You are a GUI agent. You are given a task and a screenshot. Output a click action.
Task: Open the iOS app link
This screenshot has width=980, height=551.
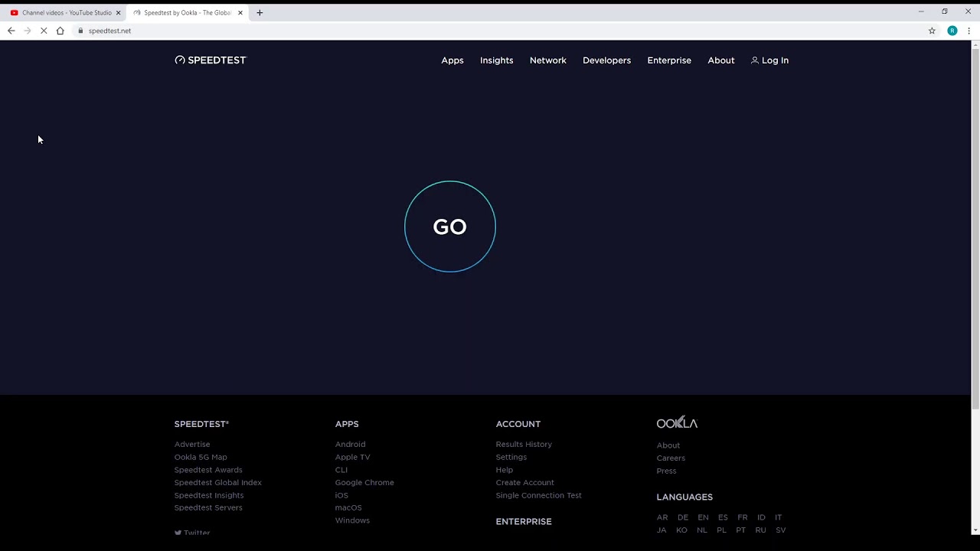point(341,495)
